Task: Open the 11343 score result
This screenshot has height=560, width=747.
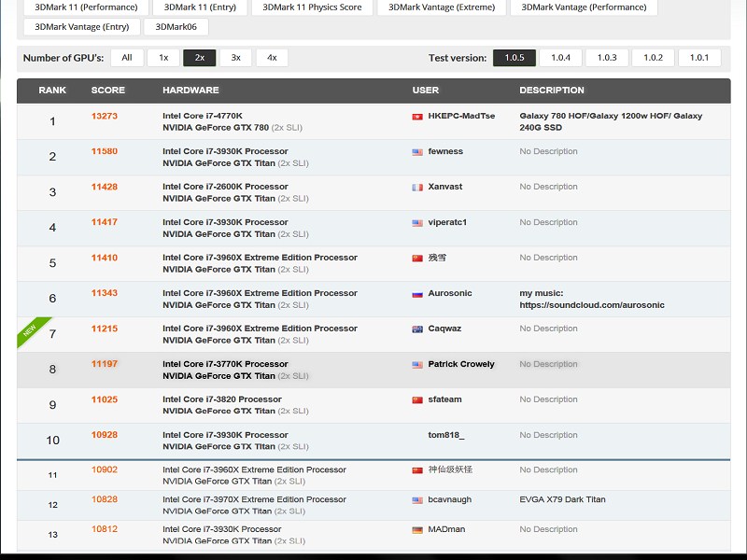Action: (x=105, y=293)
